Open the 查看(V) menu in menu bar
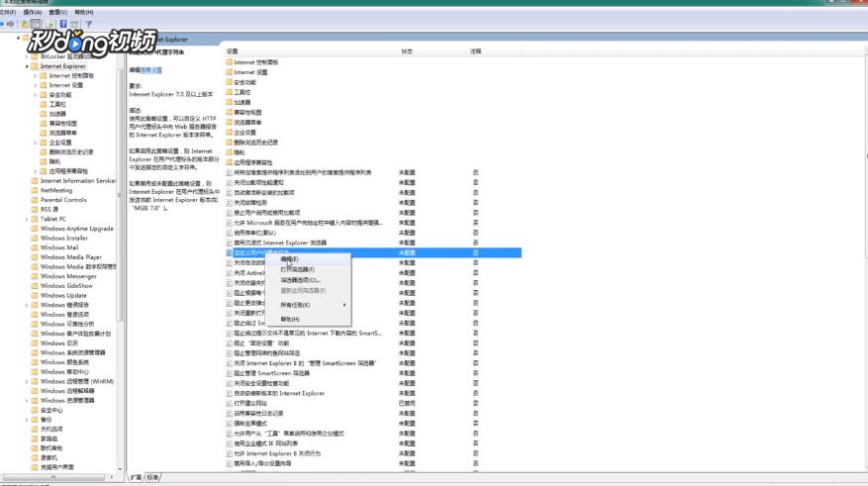Screen dimensions: 868x486 pos(57,12)
